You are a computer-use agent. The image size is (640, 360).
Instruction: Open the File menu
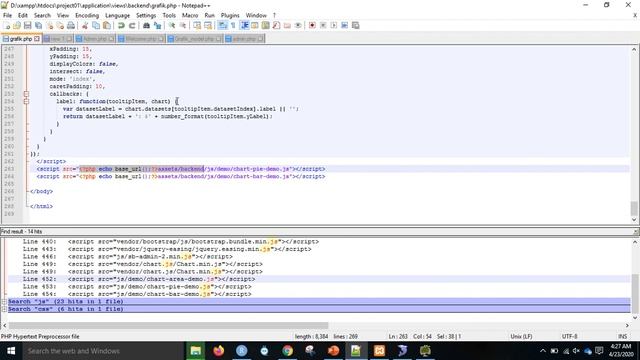(7, 15)
